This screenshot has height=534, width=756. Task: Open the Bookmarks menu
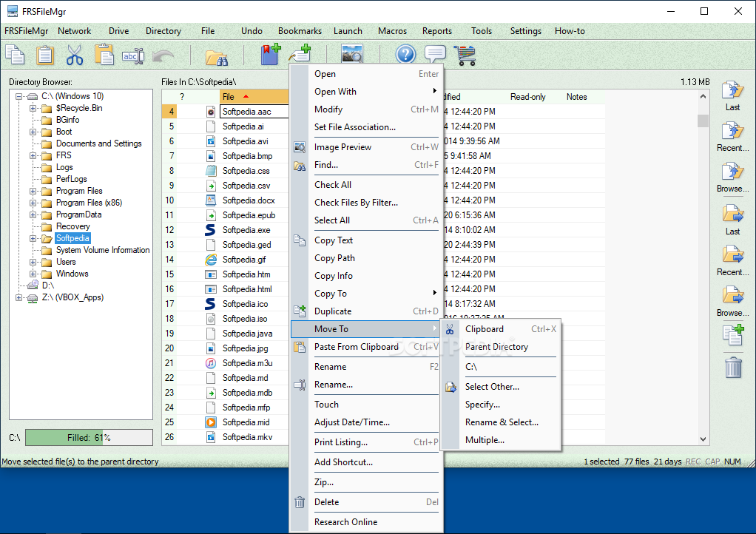(300, 31)
